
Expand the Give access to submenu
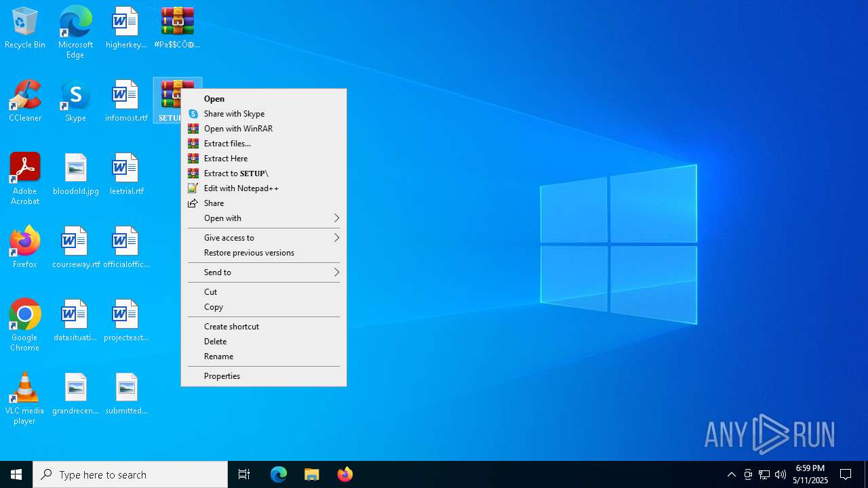click(x=264, y=238)
